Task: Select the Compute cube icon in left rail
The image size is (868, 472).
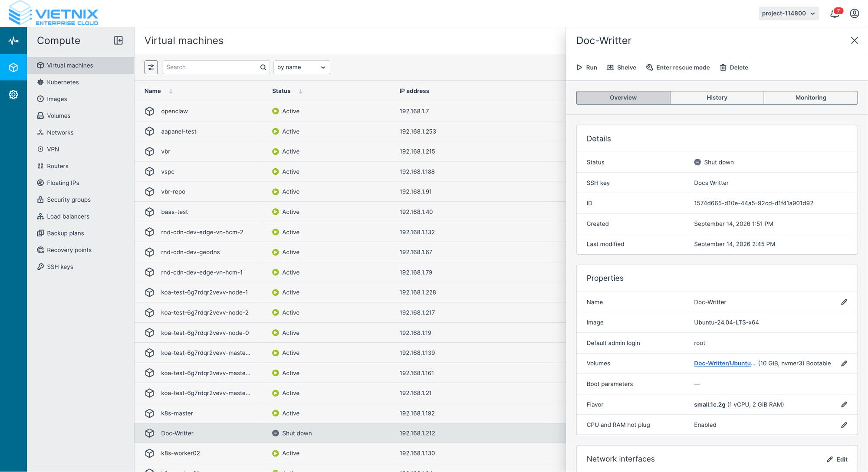Action: point(13,68)
